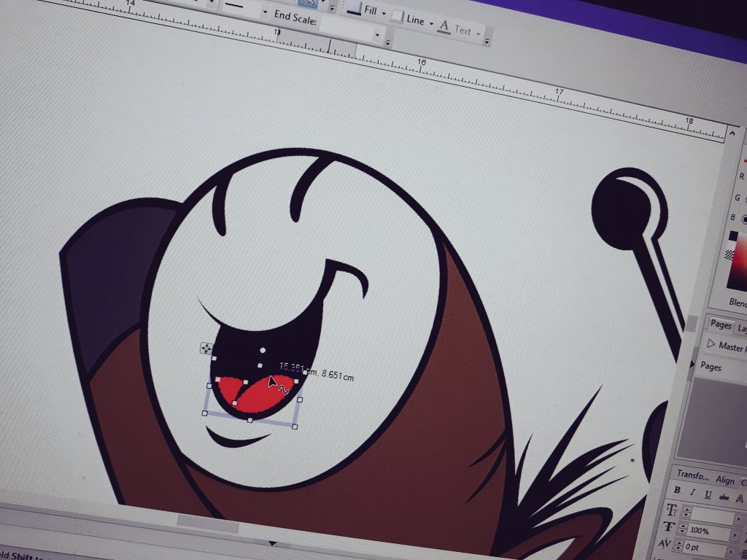Screen dimensions: 747x560
Task: Select the black swatch above the color picker
Action: [x=733, y=236]
